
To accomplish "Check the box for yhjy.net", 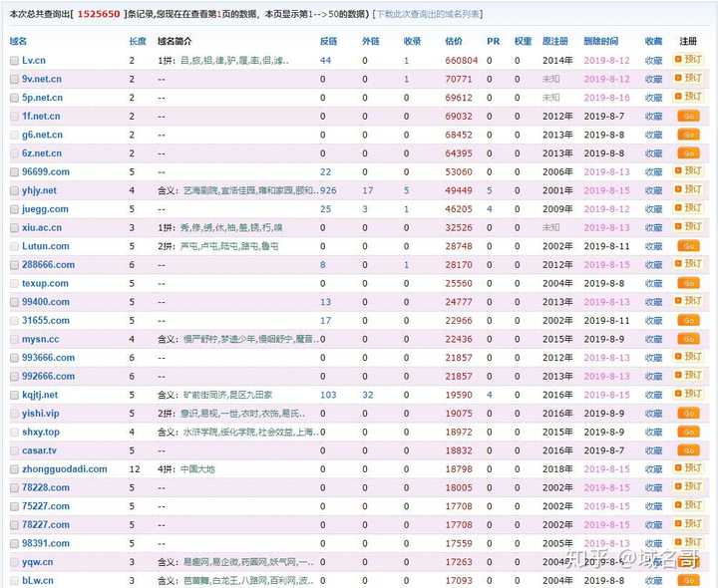I will coord(14,190).
